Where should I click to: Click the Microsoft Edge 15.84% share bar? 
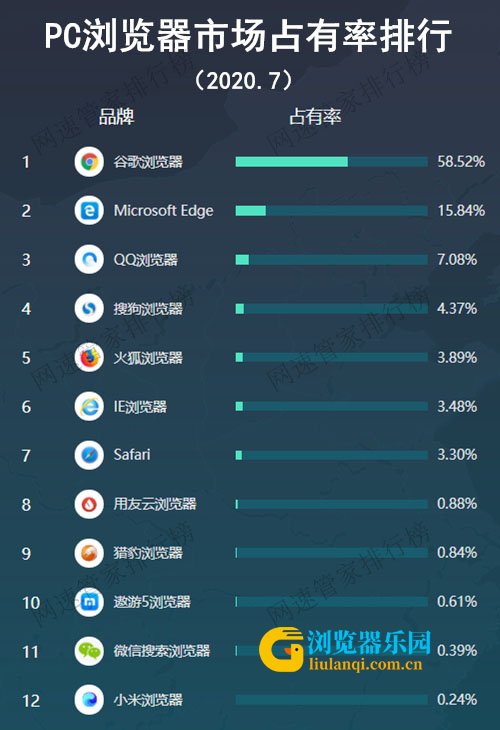pos(331,211)
